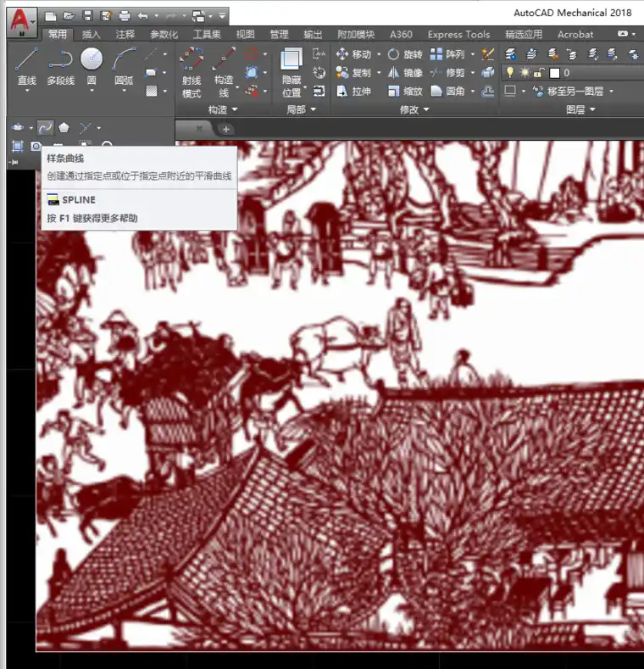Switch to the Acrobat ribbon tab
The width and height of the screenshot is (644, 669).
575,35
